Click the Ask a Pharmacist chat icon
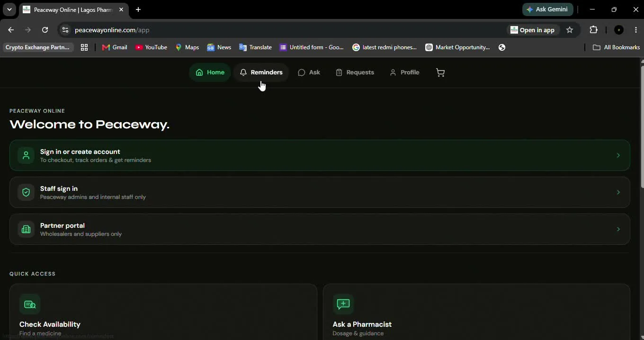 [x=343, y=304]
